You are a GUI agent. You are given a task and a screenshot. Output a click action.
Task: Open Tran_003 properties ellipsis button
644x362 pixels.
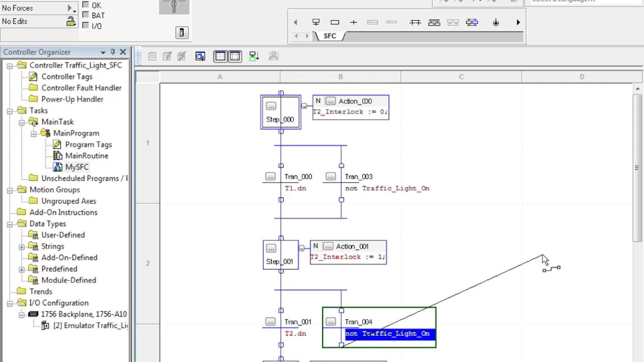point(331,176)
